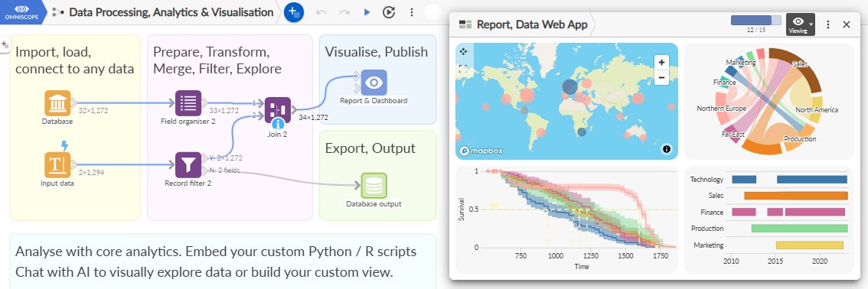
Task: Click the North America label in chord diagram
Action: pos(817,110)
